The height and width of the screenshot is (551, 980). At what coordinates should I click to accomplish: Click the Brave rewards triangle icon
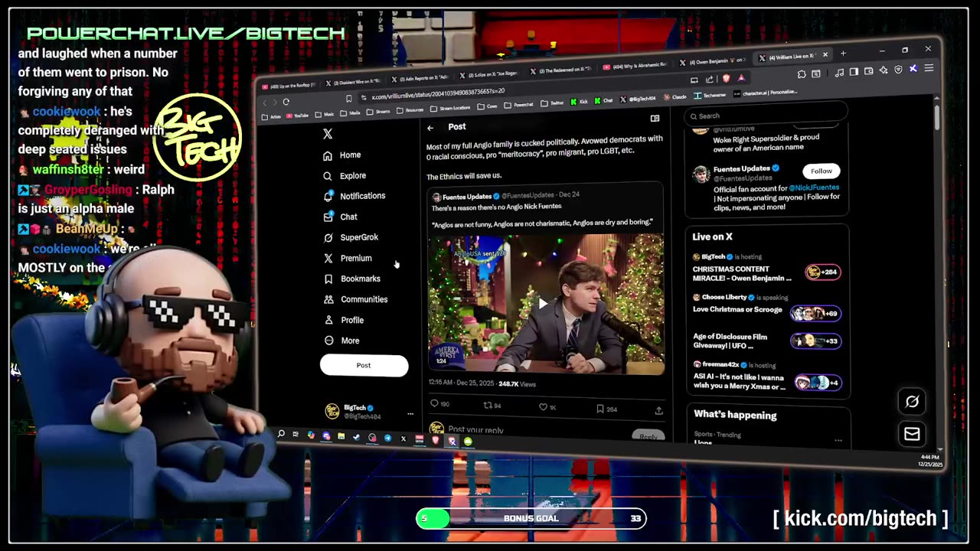[741, 78]
